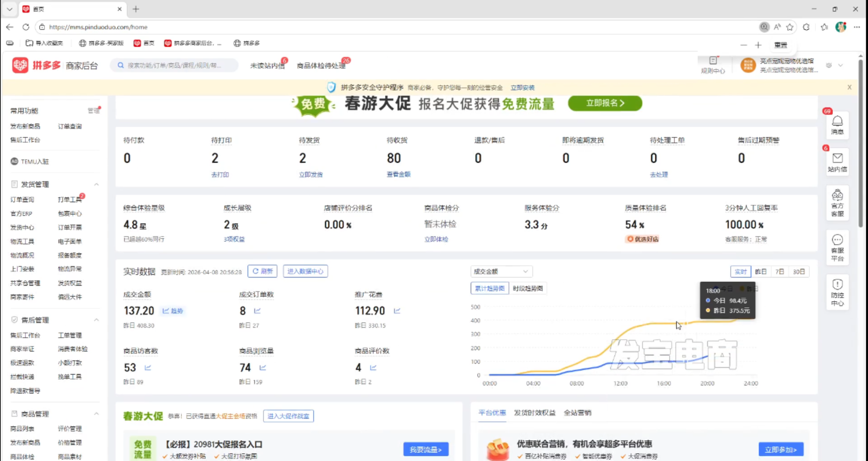Click the 刷新 button for real-time data
The image size is (868, 461).
(263, 271)
